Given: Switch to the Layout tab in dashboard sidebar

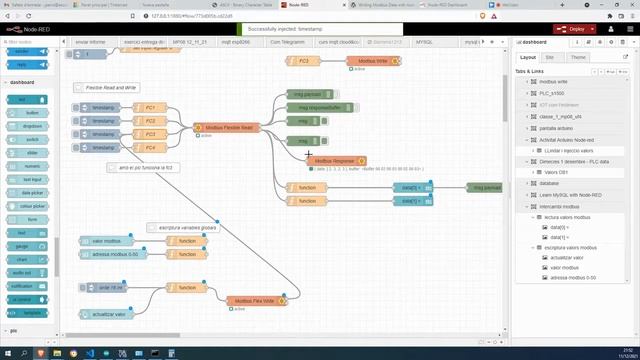Looking at the screenshot, I should point(528,58).
